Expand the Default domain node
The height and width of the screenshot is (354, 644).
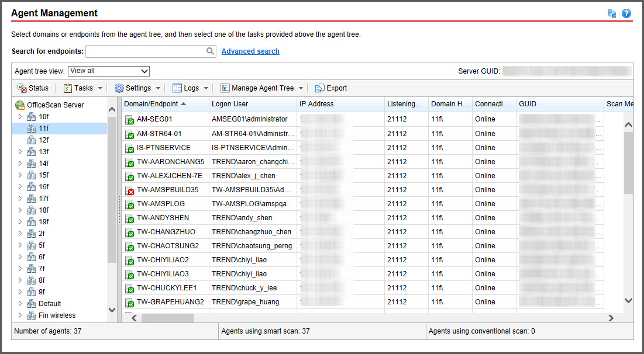pyautogui.click(x=20, y=304)
